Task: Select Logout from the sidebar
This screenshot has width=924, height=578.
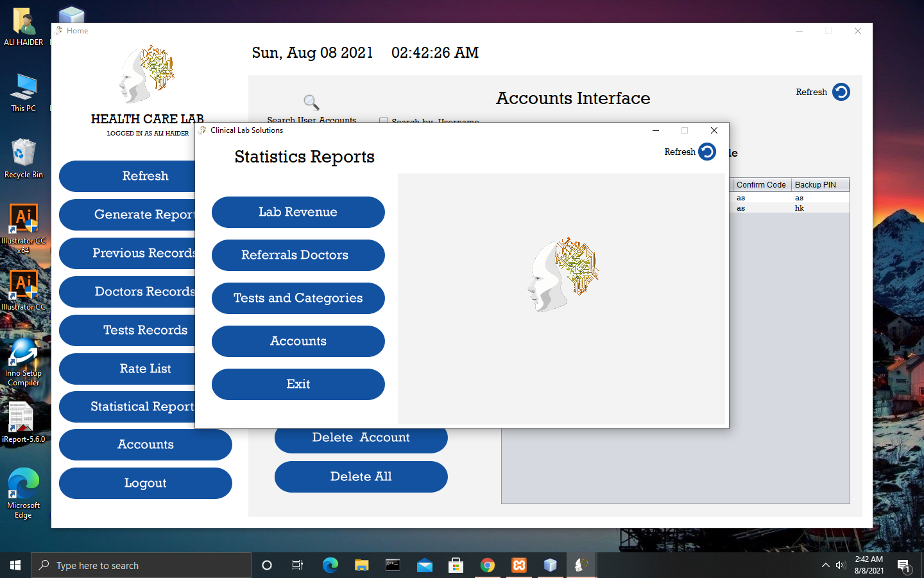Action: (x=145, y=483)
